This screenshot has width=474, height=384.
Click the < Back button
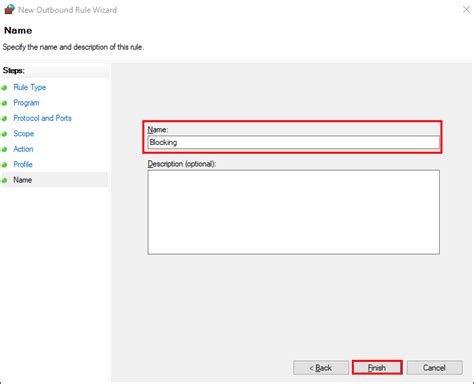point(321,368)
